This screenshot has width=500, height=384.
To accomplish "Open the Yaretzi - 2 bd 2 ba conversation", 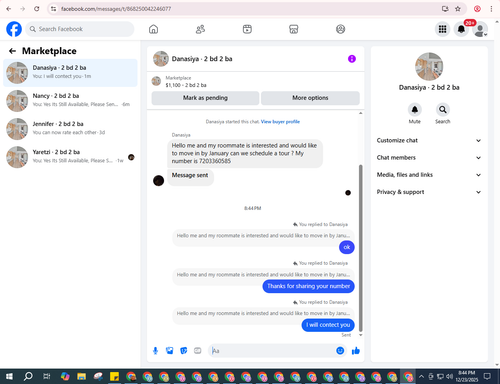I will point(70,157).
